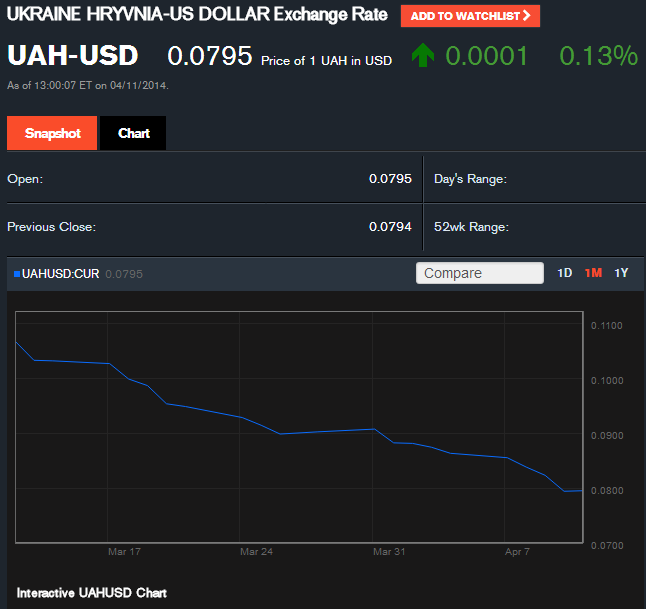Click the 52wk Range label
Image resolution: width=646 pixels, height=609 pixels.
pos(471,227)
